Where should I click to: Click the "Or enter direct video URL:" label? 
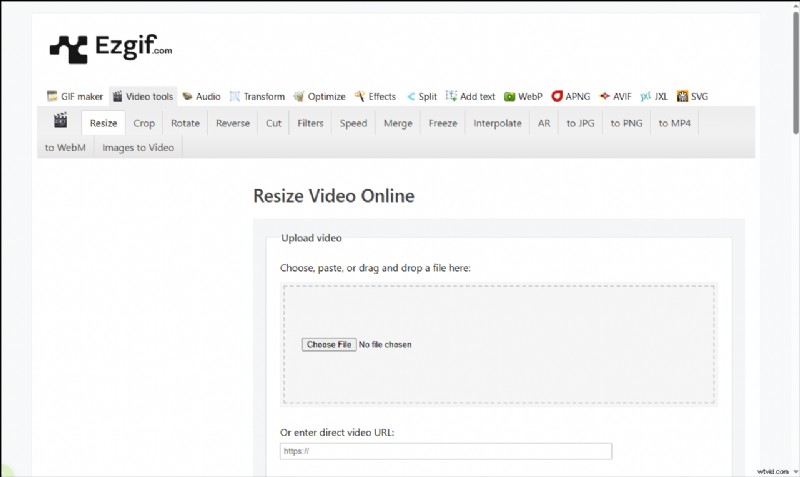pyautogui.click(x=337, y=432)
